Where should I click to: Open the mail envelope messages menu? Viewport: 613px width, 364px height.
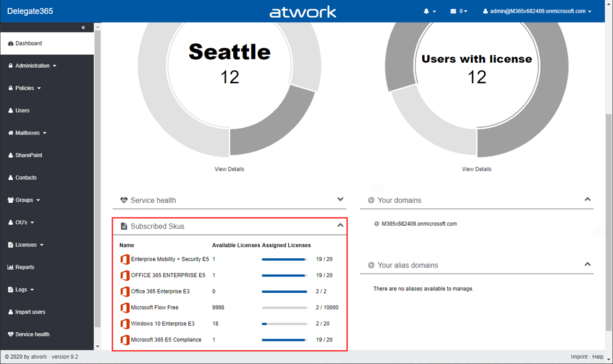(x=458, y=11)
